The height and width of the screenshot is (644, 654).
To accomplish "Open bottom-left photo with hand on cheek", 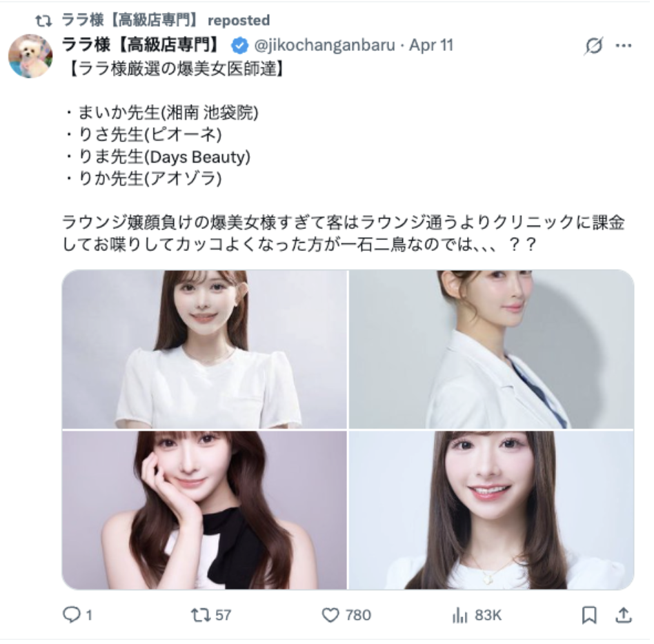I will (204, 510).
